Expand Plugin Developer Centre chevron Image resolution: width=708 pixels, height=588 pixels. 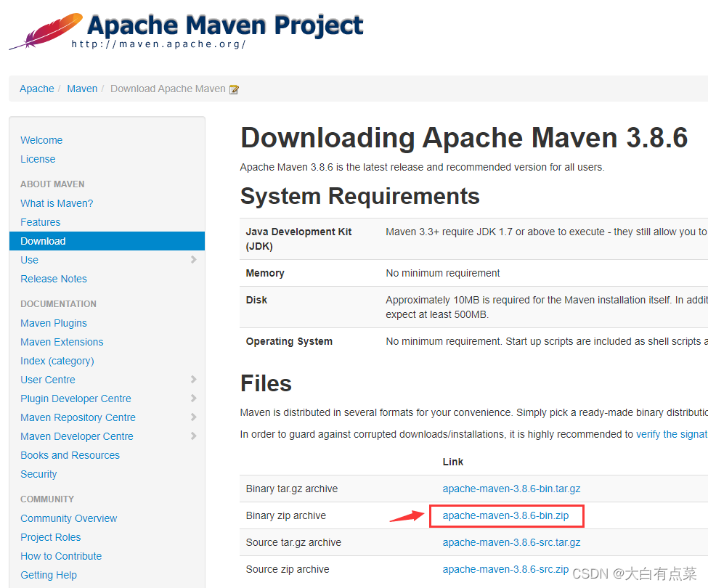coord(193,399)
